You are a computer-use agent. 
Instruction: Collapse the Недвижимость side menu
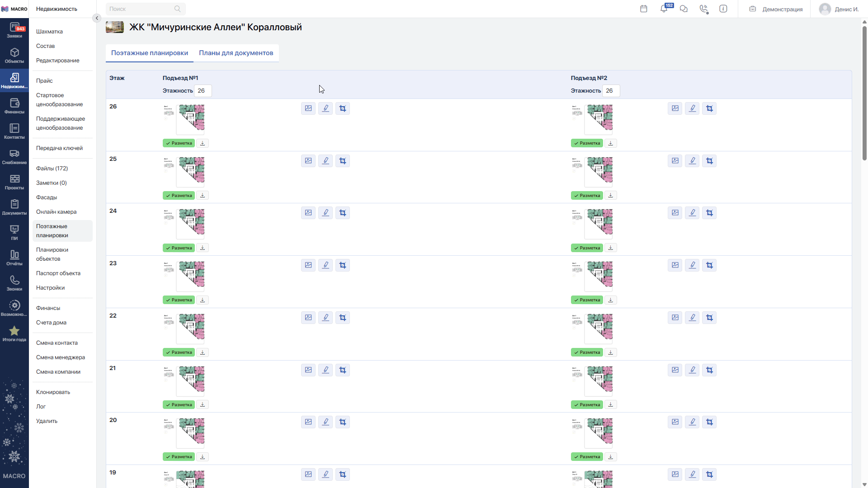[x=97, y=18]
